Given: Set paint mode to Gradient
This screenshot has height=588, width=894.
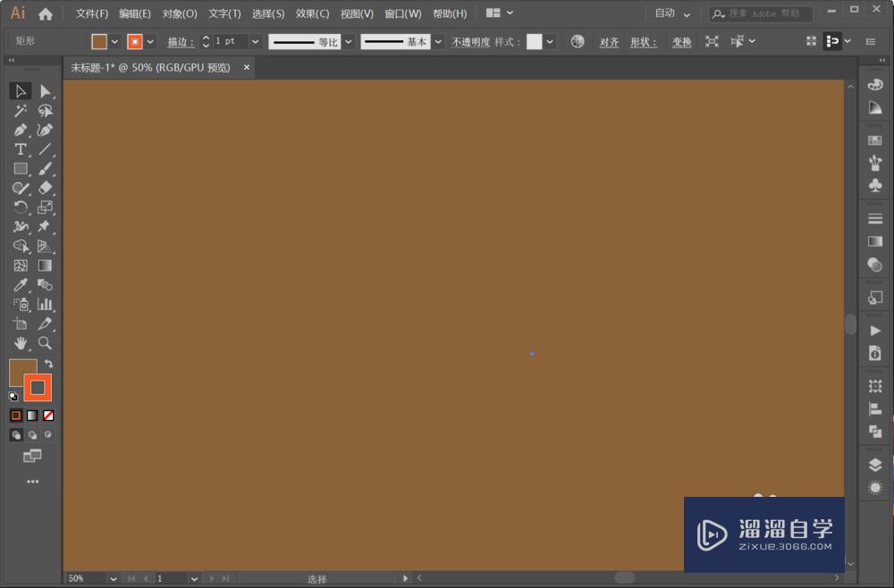Looking at the screenshot, I should coord(32,416).
